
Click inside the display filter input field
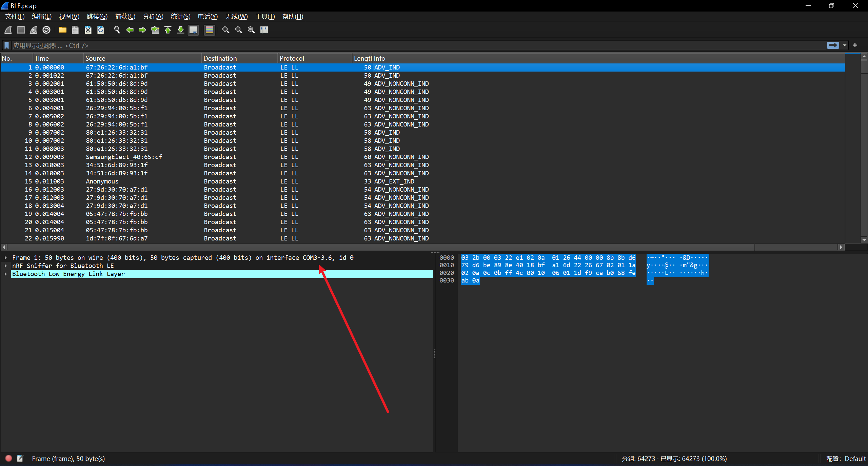pyautogui.click(x=407, y=45)
